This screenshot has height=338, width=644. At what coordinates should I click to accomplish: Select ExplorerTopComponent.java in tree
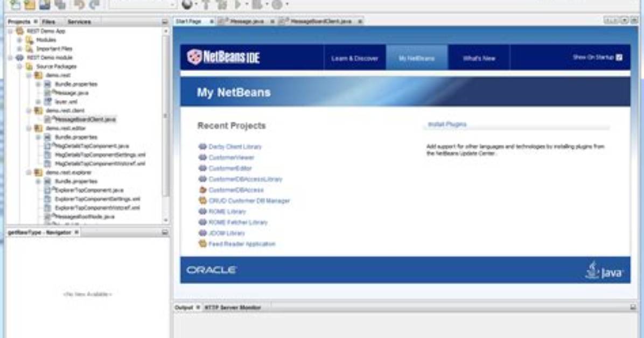89,190
